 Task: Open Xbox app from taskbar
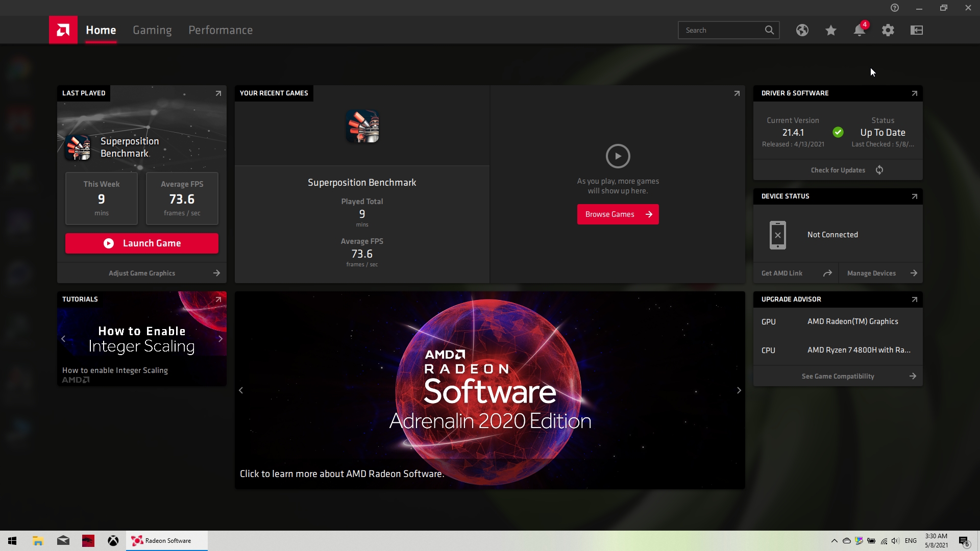(x=113, y=541)
